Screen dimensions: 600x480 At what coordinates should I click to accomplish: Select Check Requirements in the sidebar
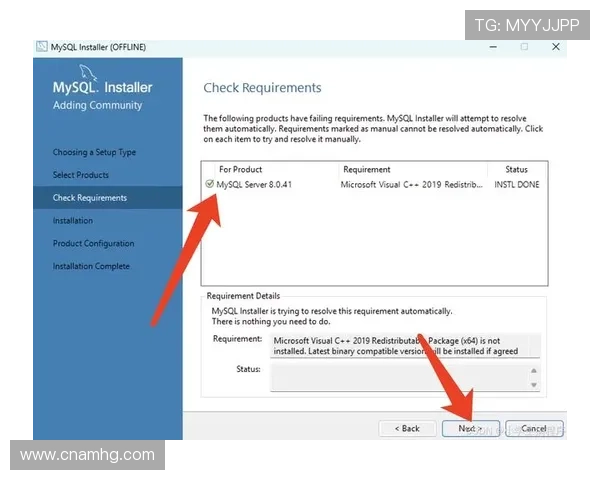90,198
